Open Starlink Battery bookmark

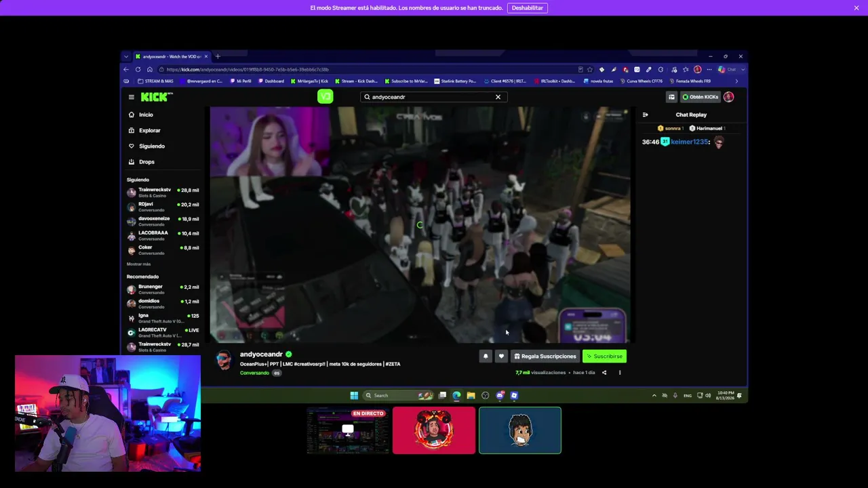pyautogui.click(x=456, y=81)
